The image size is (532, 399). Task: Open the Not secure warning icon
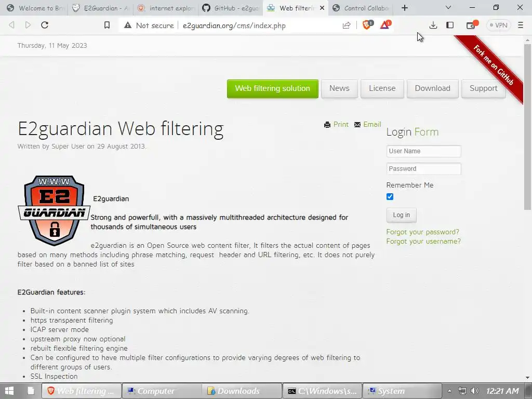pyautogui.click(x=128, y=25)
